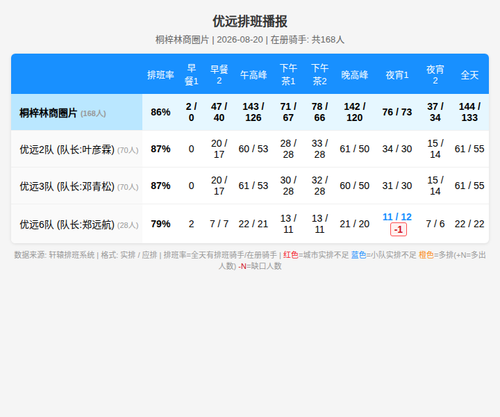
Task: Click the 下午茶2 column header
Action: [x=320, y=75]
